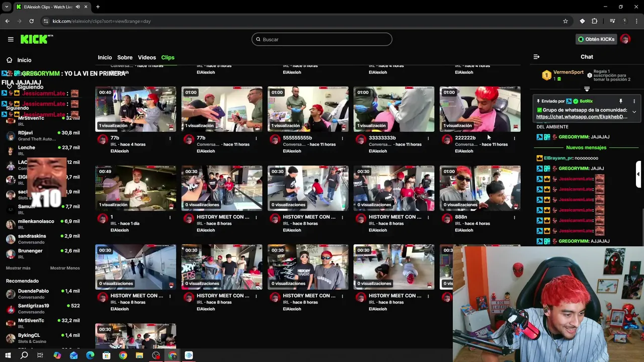Open the sandraskins channel in sidebar
Screen dimensions: 644x362
pos(43,239)
